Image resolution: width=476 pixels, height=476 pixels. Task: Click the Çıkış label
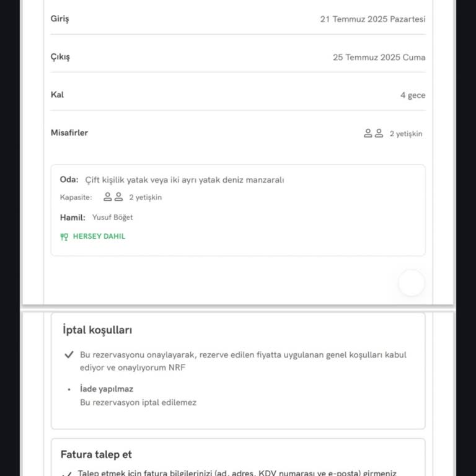60,57
